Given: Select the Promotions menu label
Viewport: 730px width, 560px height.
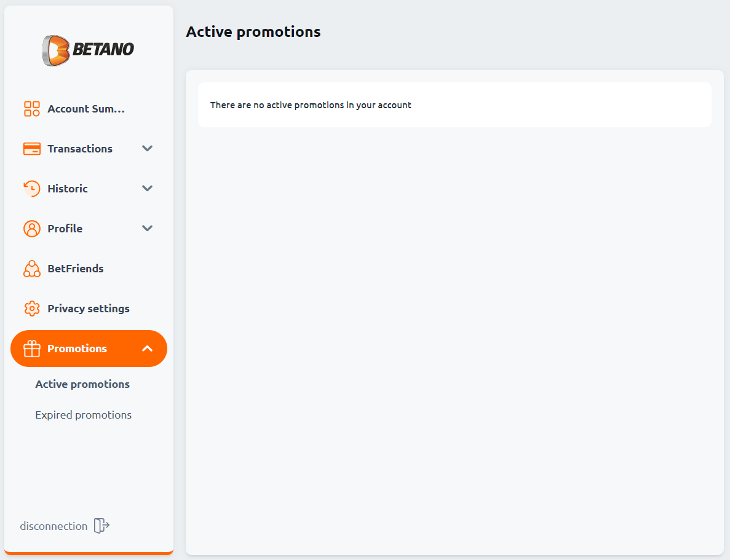Looking at the screenshot, I should coord(77,349).
